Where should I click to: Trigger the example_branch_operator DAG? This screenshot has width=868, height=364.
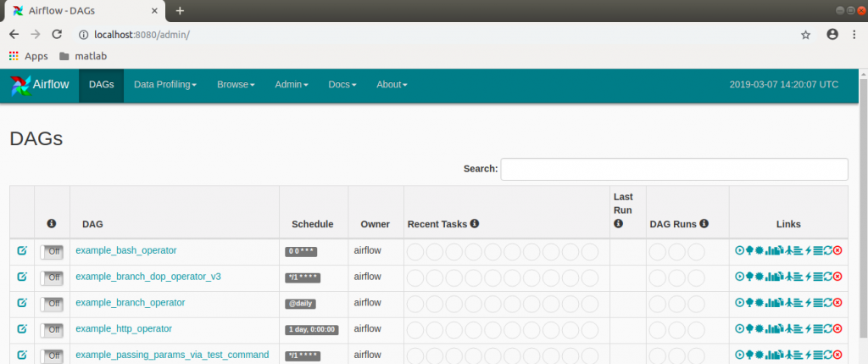[739, 303]
